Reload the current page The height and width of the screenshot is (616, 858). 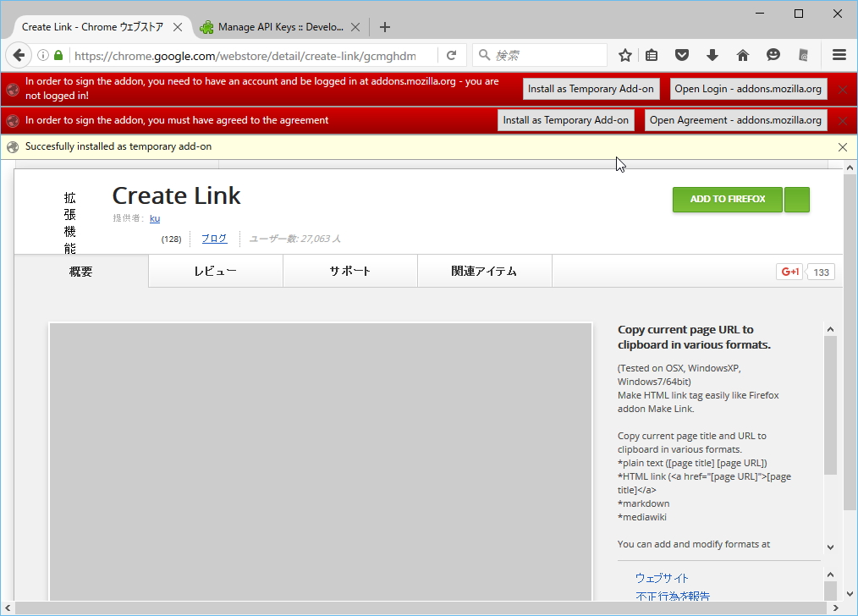pyautogui.click(x=452, y=54)
